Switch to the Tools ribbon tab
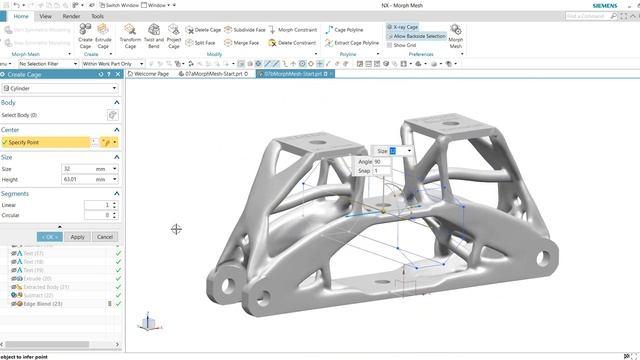 point(97,16)
